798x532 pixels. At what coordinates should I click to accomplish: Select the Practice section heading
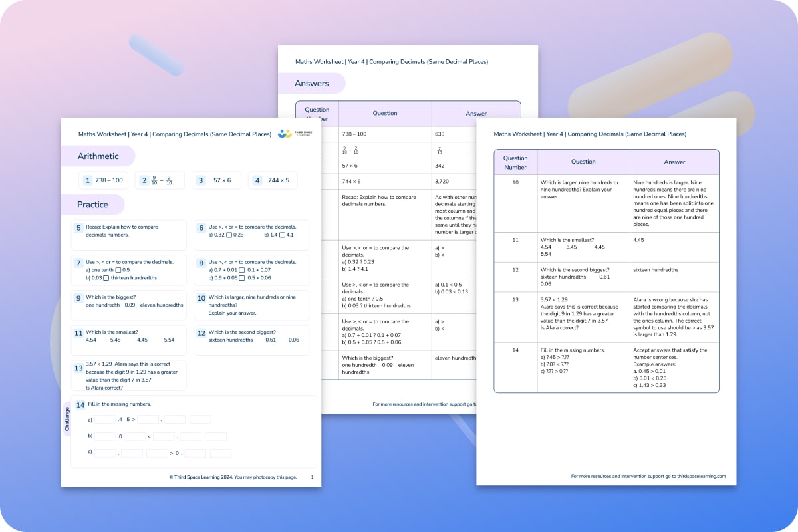(92, 205)
